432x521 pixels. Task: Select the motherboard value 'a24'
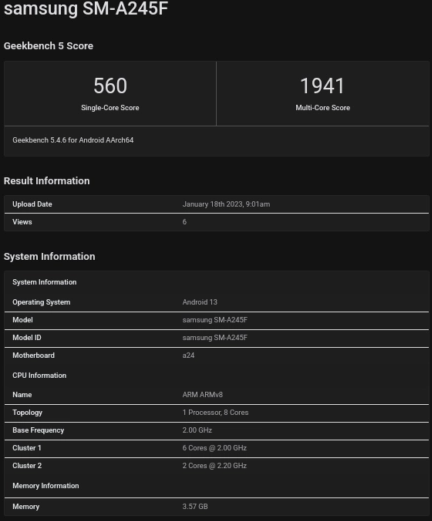pos(188,355)
